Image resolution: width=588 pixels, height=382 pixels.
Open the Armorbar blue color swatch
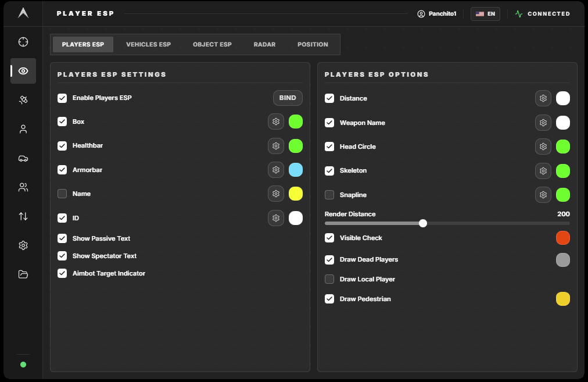tap(296, 170)
